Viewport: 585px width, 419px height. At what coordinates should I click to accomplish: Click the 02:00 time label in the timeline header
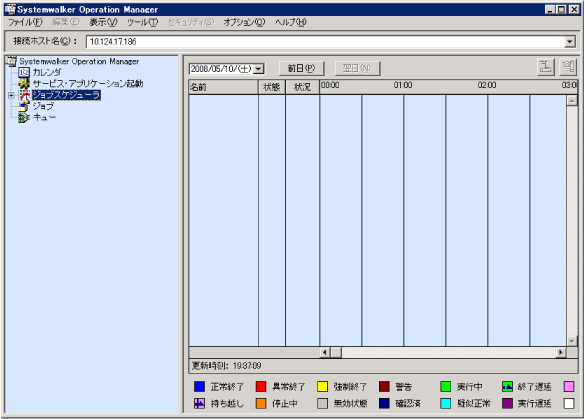click(x=487, y=85)
